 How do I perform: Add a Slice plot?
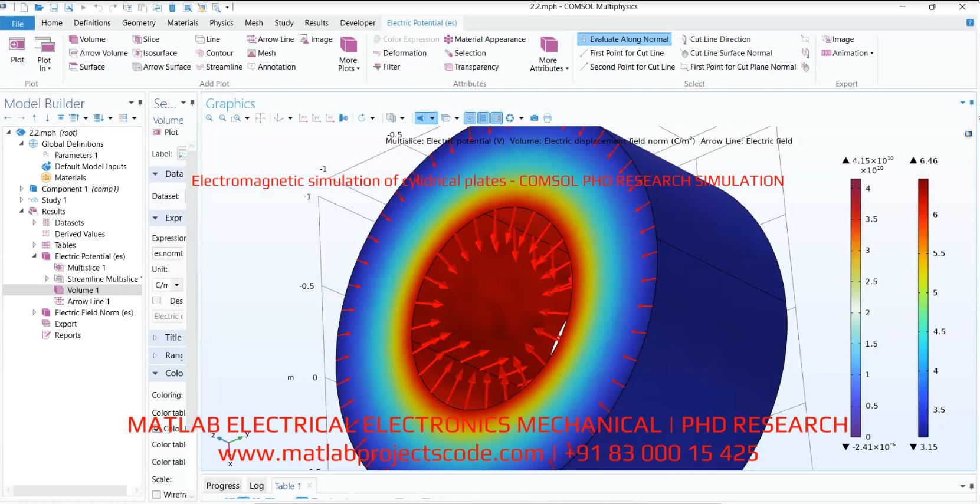(146, 39)
